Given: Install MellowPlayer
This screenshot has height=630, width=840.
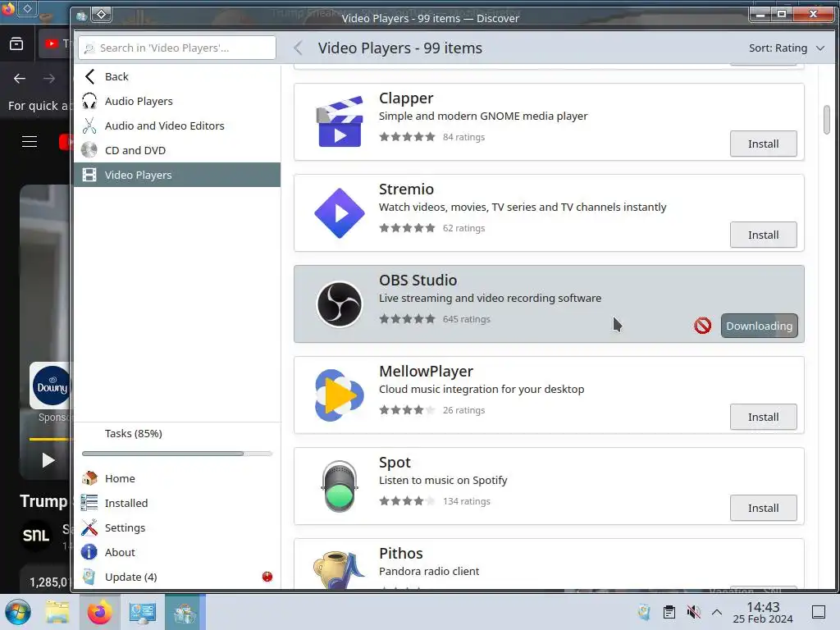Looking at the screenshot, I should coord(763,417).
